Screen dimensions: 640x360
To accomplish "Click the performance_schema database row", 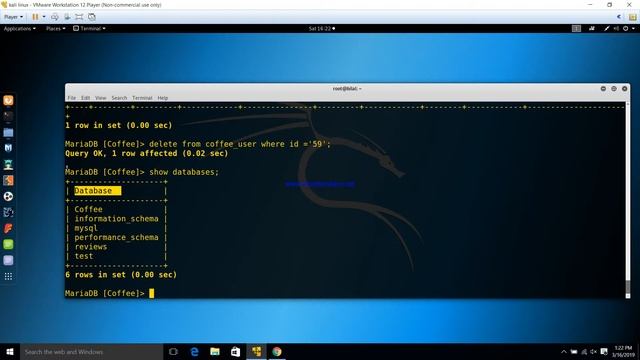I will tap(116, 238).
